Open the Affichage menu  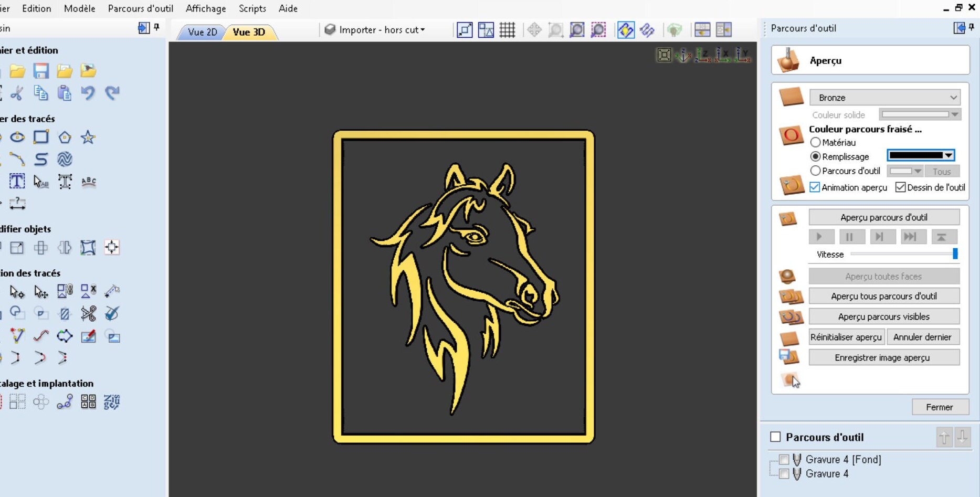205,8
